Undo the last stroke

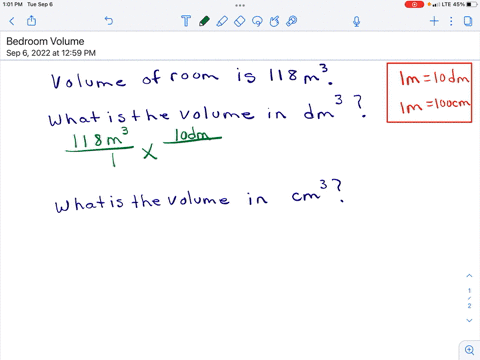click(109, 21)
